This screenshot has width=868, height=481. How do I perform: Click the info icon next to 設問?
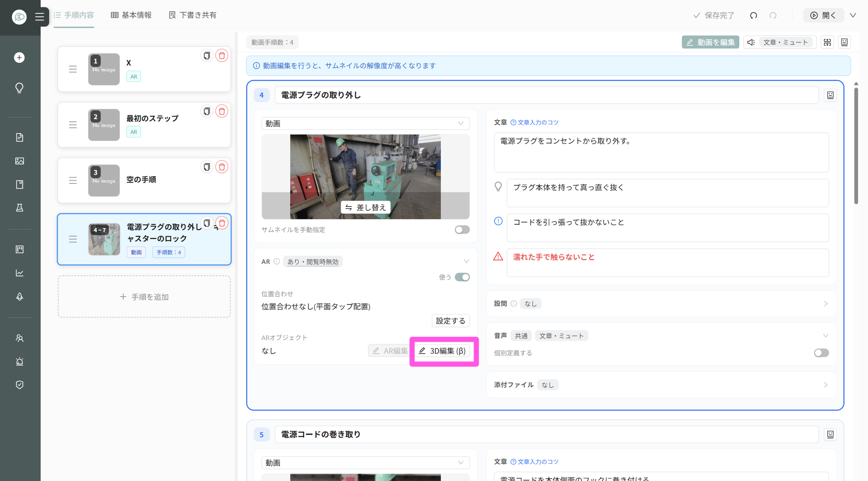pos(513,304)
